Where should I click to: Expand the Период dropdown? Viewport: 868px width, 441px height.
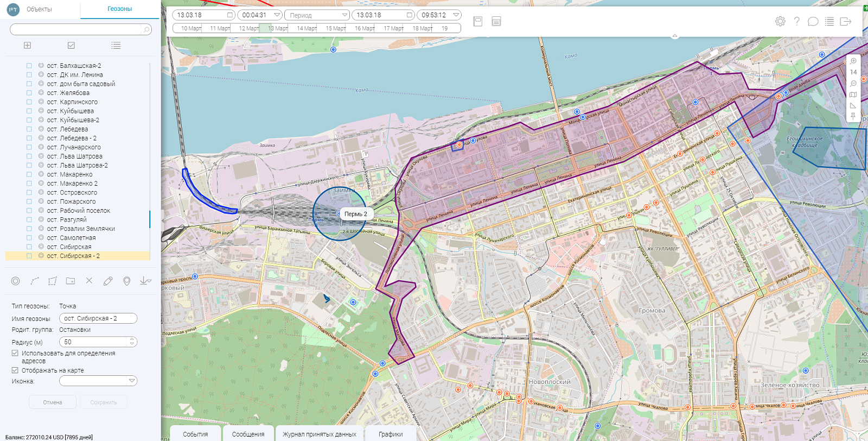(317, 15)
